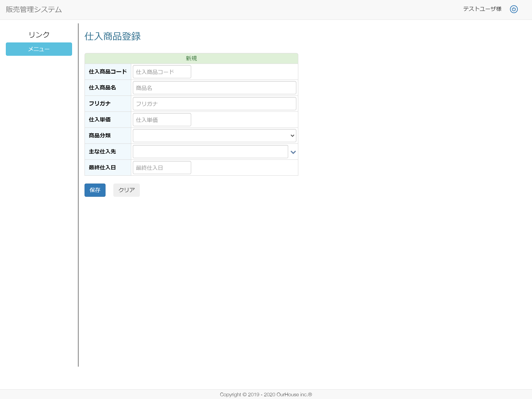
Task: Click the copyright footer text
Action: click(266, 394)
